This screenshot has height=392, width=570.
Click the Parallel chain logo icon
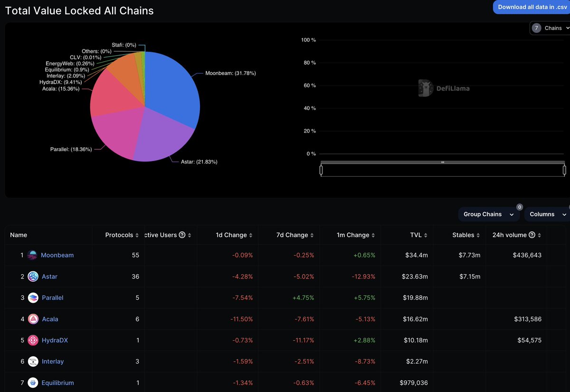point(33,298)
